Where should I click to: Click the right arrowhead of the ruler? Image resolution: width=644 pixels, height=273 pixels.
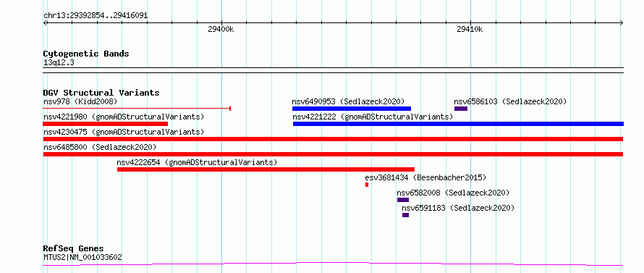(x=621, y=23)
